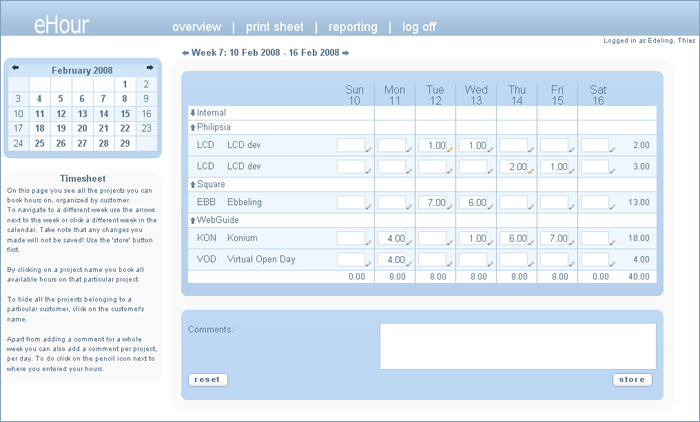Click comment pencil for Konium Saturday
The height and width of the screenshot is (422, 700).
tap(612, 242)
